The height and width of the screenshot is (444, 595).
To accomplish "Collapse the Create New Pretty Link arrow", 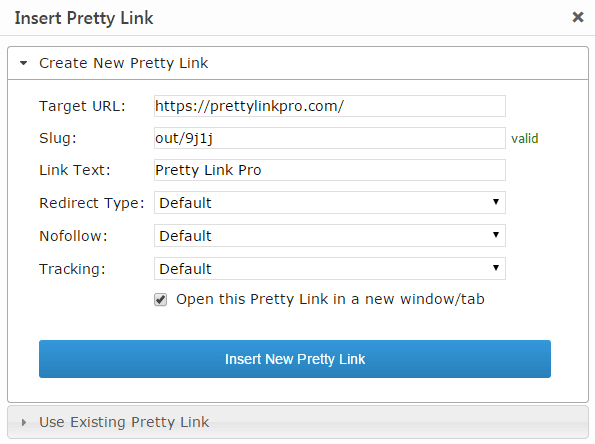I will click(24, 63).
